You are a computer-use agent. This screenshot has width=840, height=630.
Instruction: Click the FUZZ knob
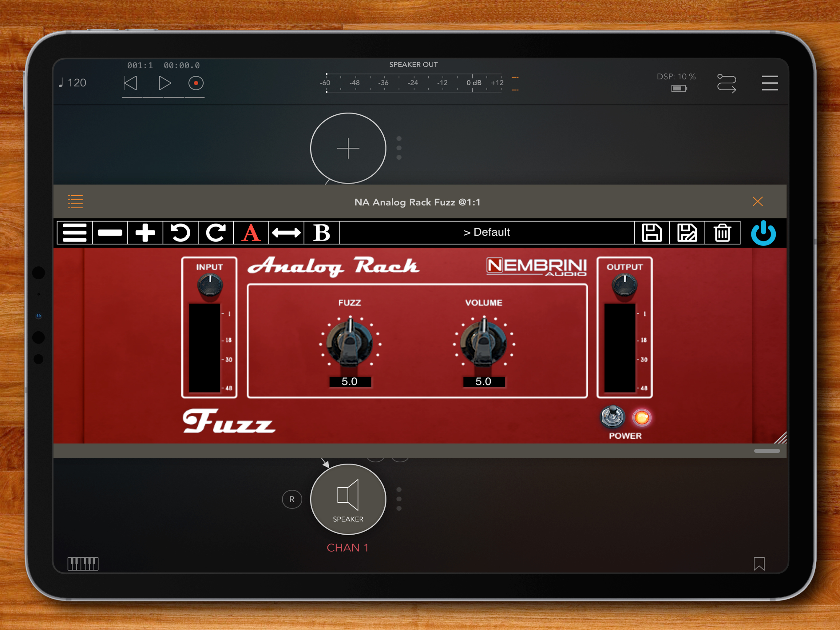[350, 342]
